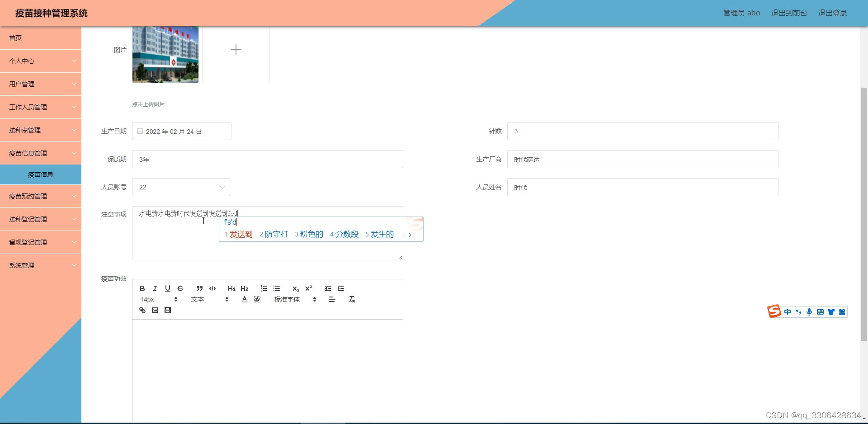The image size is (868, 424).
Task: Open the 文本 heading style dropdown
Action: [x=210, y=299]
